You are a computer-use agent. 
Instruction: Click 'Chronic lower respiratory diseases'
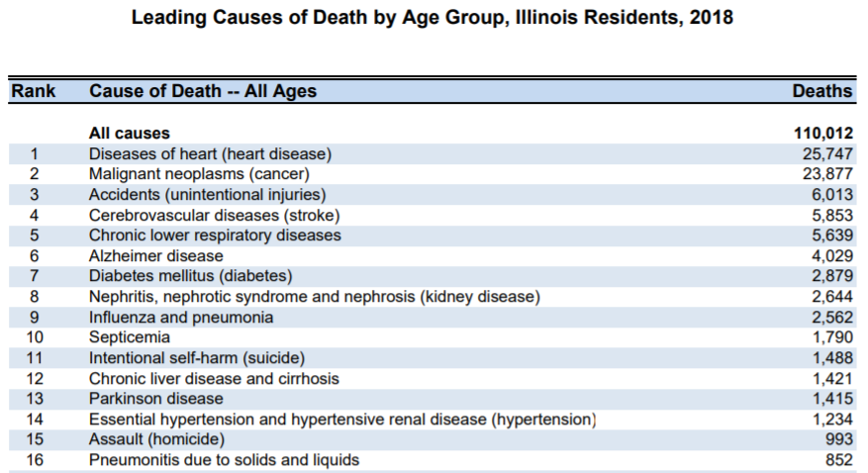pos(215,236)
